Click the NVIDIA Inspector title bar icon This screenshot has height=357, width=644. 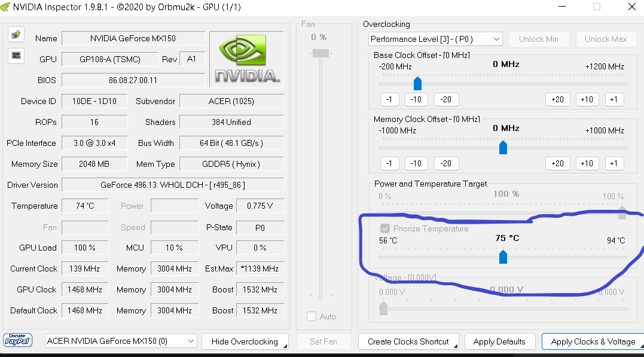(x=5, y=7)
